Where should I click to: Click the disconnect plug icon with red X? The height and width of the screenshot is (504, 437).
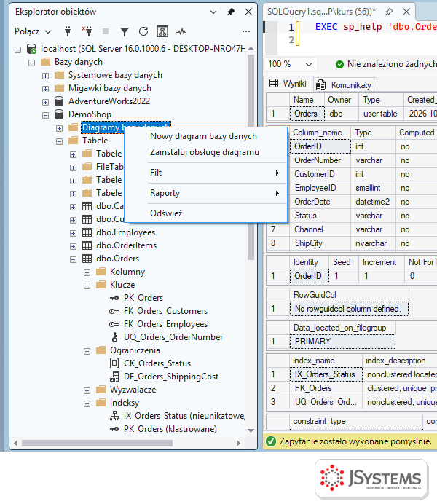[87, 31]
